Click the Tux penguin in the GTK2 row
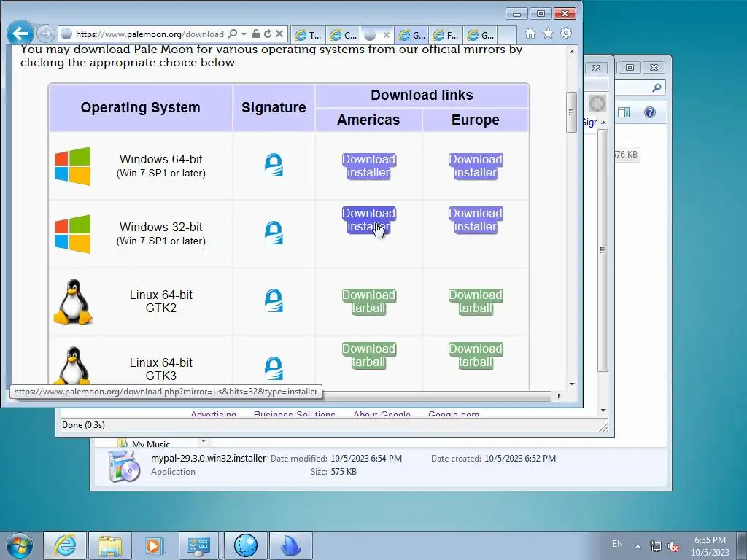 point(72,302)
